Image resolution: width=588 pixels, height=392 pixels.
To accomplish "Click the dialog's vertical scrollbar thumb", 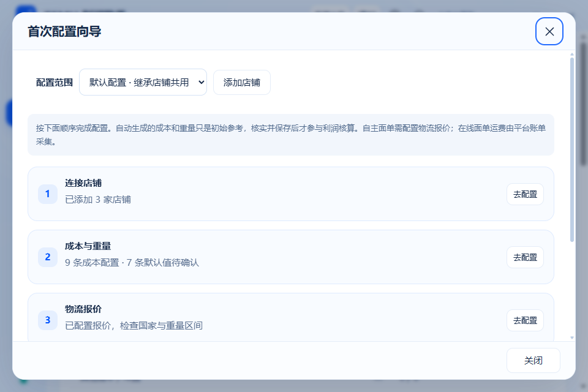I will (x=572, y=150).
